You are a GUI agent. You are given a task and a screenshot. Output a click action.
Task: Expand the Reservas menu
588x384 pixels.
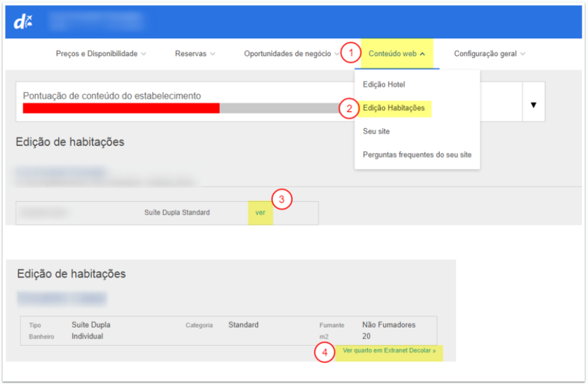tap(194, 54)
